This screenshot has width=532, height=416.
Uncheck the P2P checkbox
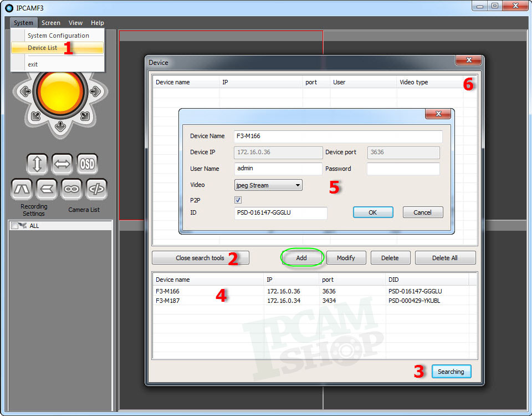click(238, 200)
